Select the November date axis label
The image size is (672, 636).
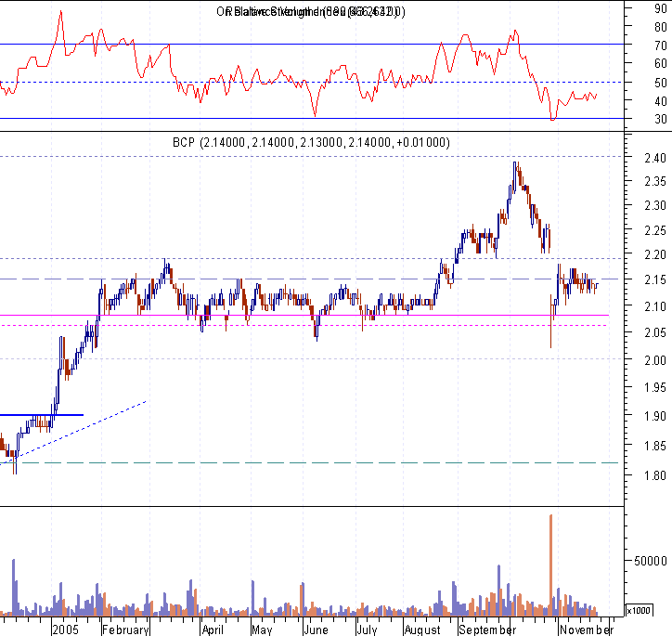point(587,630)
